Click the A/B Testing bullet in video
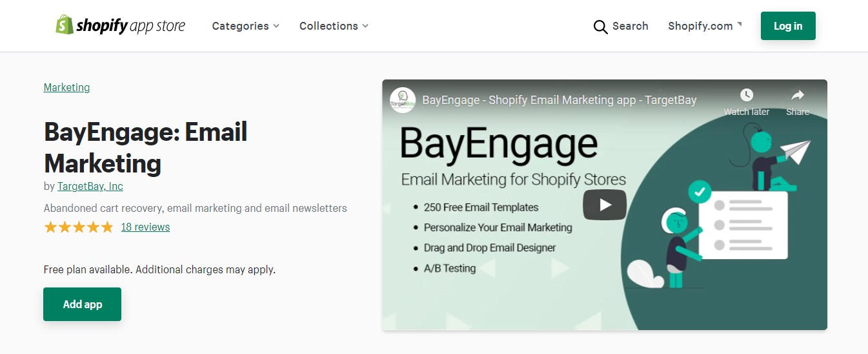 pyautogui.click(x=449, y=268)
